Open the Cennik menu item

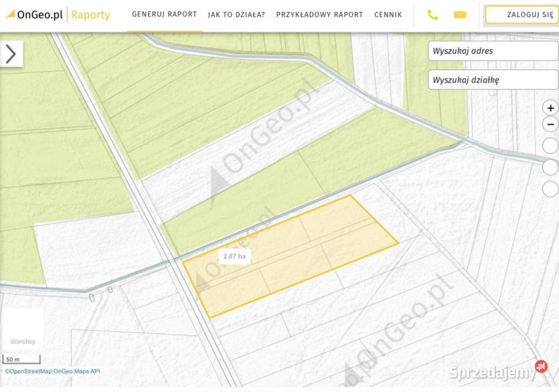pyautogui.click(x=388, y=15)
